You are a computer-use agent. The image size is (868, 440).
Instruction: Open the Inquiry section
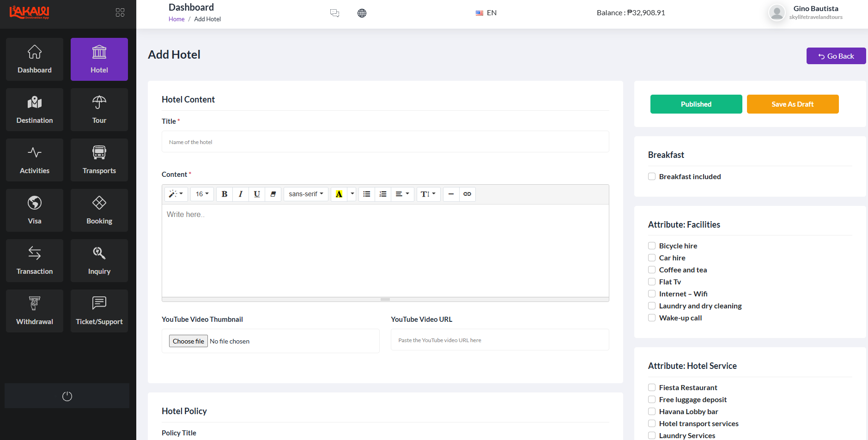point(99,260)
